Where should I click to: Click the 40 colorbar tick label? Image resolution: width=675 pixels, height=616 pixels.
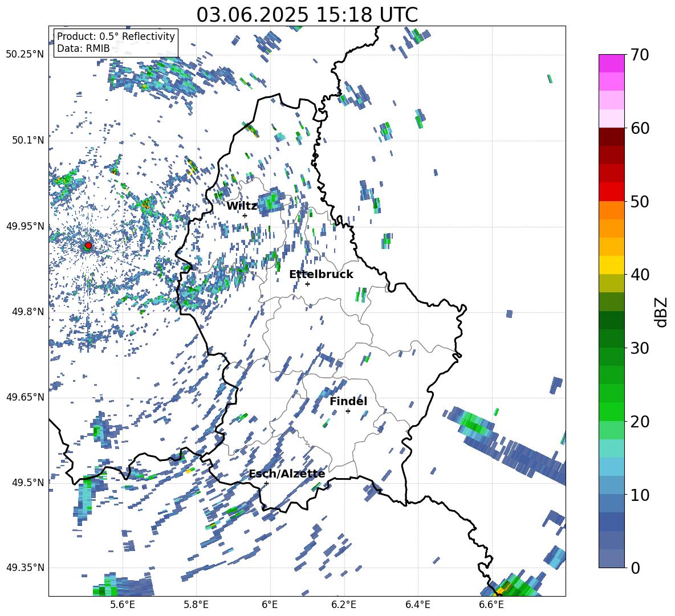[640, 275]
